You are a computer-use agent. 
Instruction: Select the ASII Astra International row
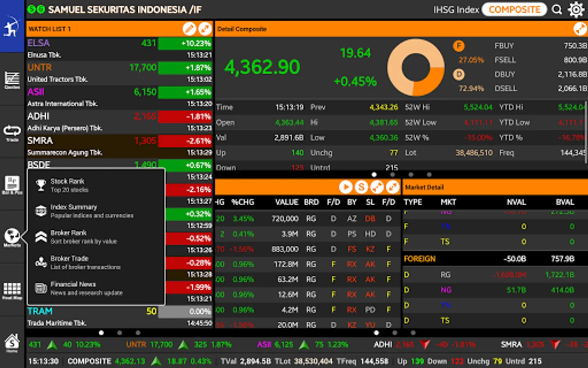(120, 98)
